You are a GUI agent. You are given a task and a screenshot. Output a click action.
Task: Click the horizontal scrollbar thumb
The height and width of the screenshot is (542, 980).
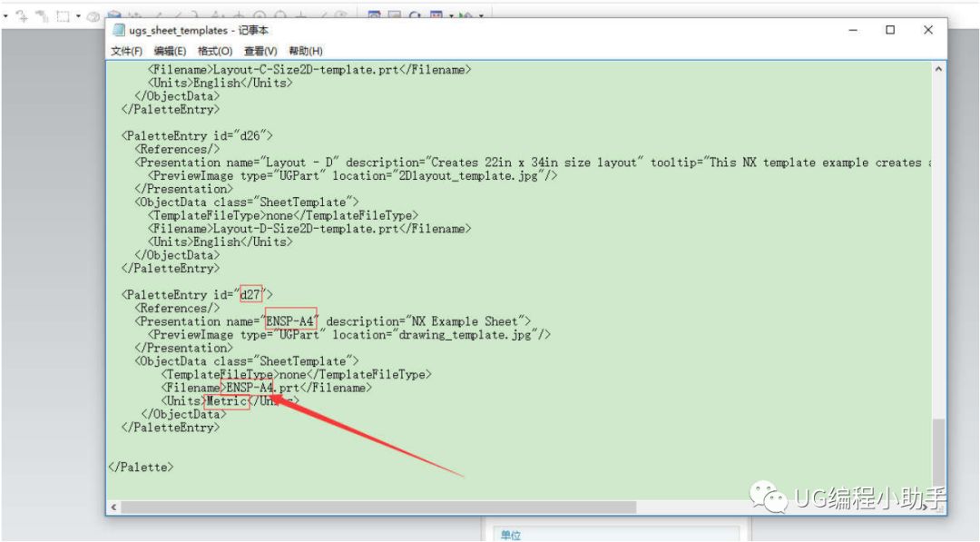(x=378, y=507)
